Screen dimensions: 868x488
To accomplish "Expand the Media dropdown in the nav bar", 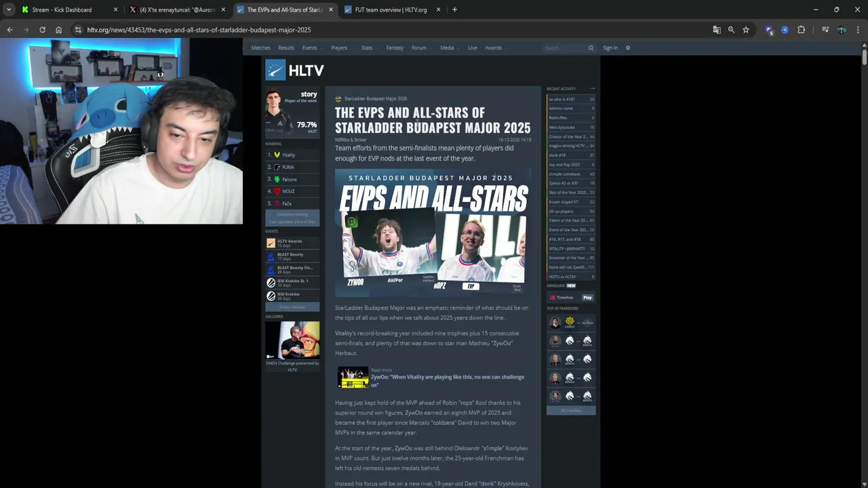I will tap(449, 48).
